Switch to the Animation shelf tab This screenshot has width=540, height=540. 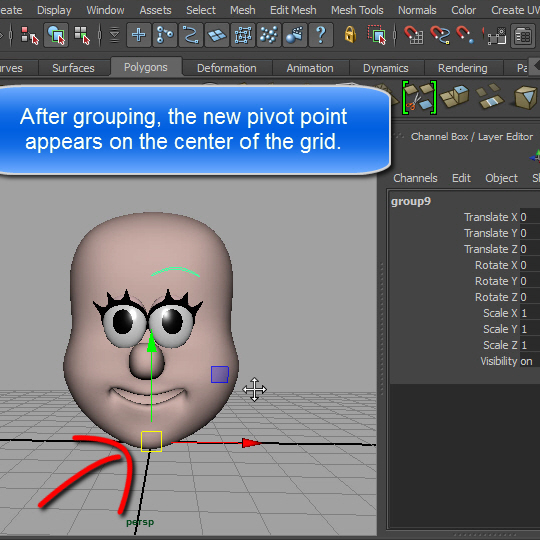pyautogui.click(x=310, y=68)
